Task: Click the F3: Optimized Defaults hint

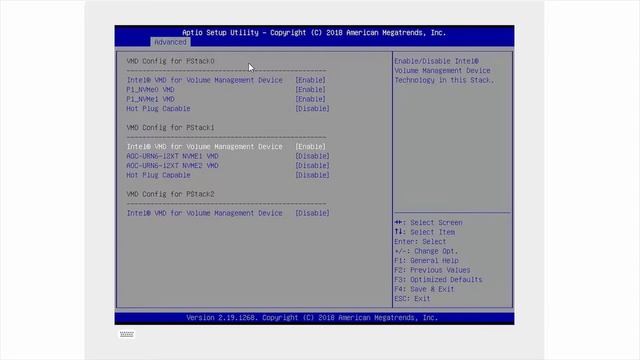Action: click(x=438, y=280)
